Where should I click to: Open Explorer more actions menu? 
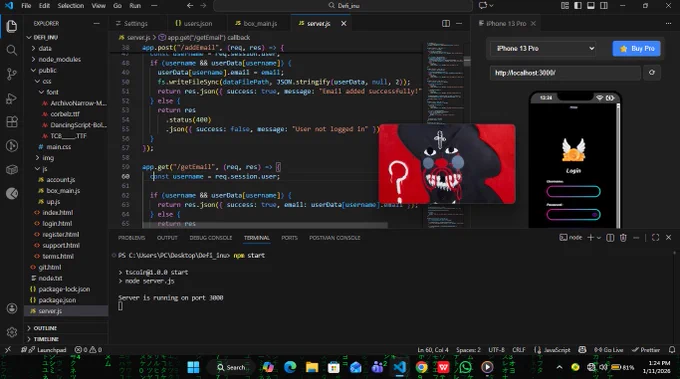[x=96, y=23]
